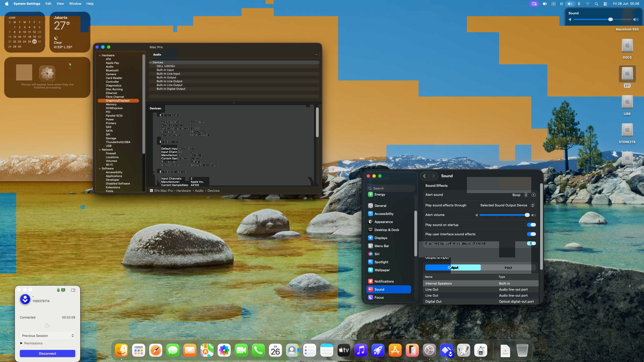Play the Boop alert sound preview

tap(534, 195)
